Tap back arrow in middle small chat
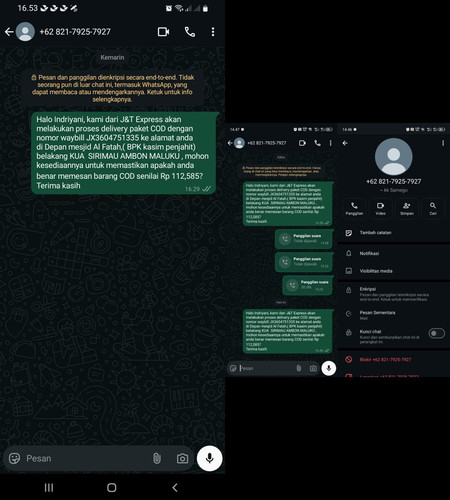Image resolution: width=450 pixels, height=500 pixels. click(230, 143)
